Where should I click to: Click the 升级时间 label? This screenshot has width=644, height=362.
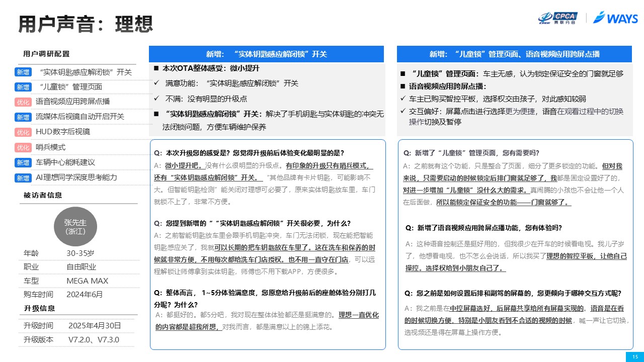tap(38, 325)
